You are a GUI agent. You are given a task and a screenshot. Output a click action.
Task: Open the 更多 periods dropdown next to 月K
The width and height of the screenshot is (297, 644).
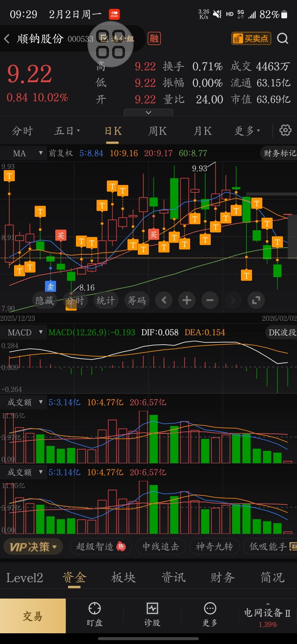coord(247,131)
